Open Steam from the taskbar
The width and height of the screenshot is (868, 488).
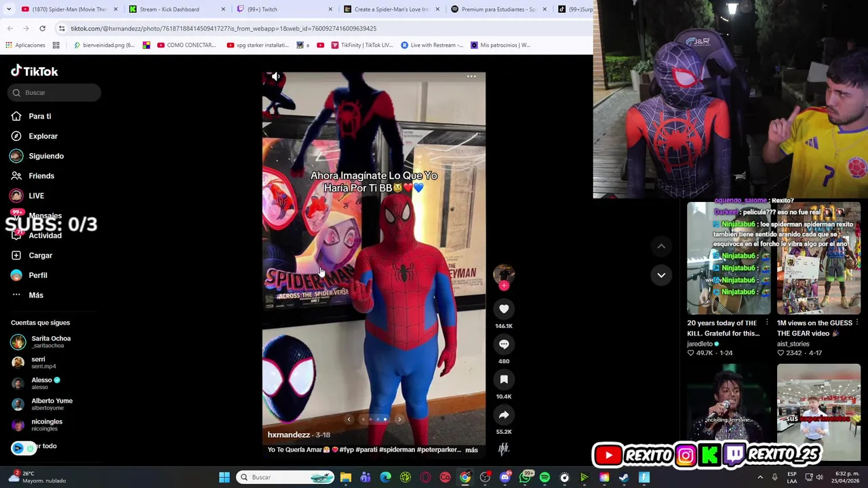tap(624, 477)
